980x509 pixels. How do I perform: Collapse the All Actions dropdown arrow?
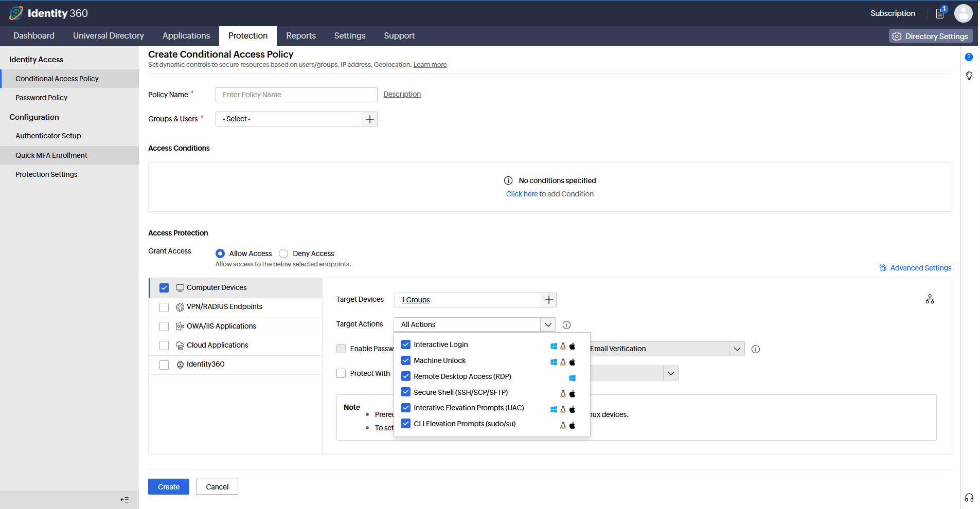coord(548,324)
